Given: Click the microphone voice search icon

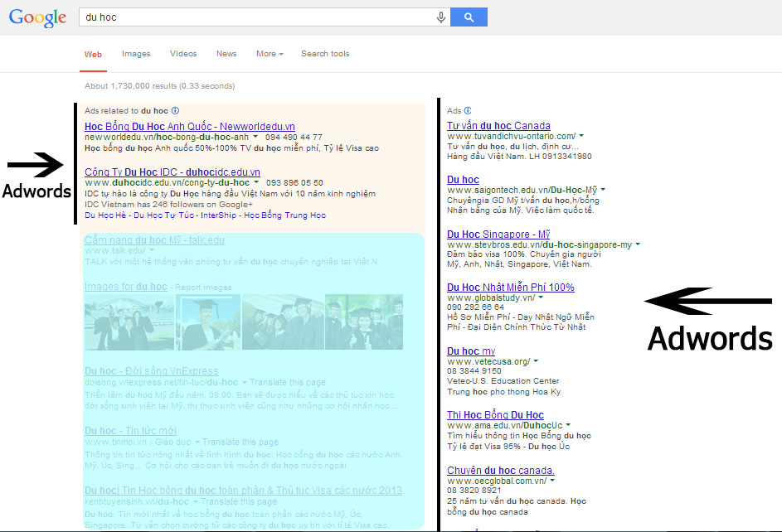Looking at the screenshot, I should click(x=441, y=17).
